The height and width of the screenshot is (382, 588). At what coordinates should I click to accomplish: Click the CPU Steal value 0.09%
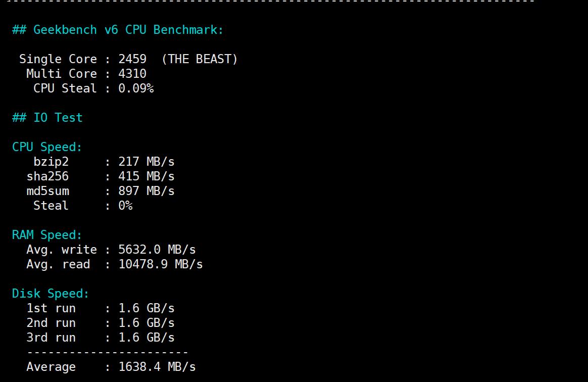coord(136,88)
